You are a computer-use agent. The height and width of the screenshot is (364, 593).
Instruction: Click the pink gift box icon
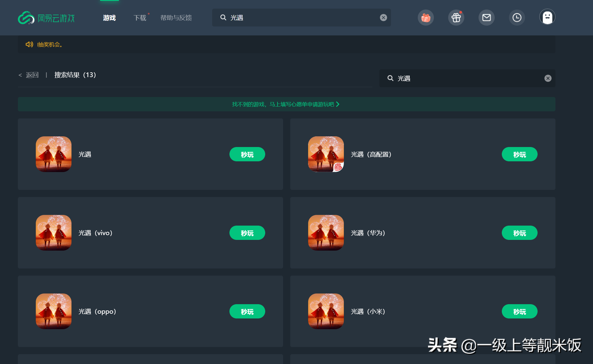point(426,18)
